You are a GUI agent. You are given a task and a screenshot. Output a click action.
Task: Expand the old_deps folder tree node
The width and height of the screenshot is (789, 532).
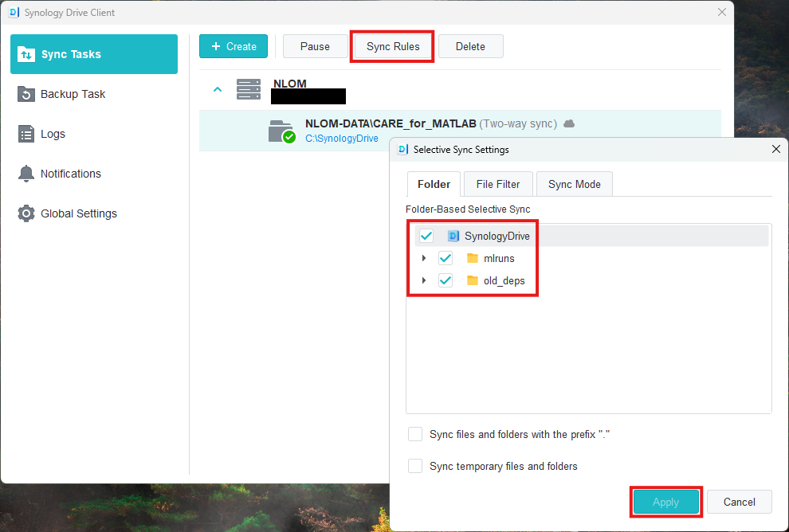[424, 280]
